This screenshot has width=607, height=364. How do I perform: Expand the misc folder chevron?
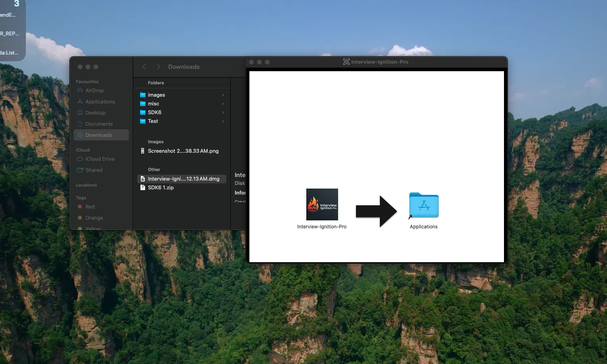tap(223, 103)
